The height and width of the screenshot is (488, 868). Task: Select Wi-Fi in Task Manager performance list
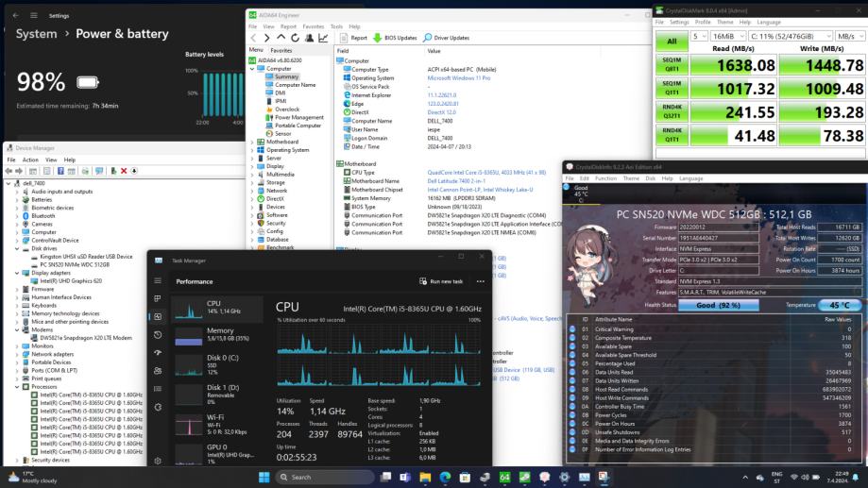[x=217, y=425]
